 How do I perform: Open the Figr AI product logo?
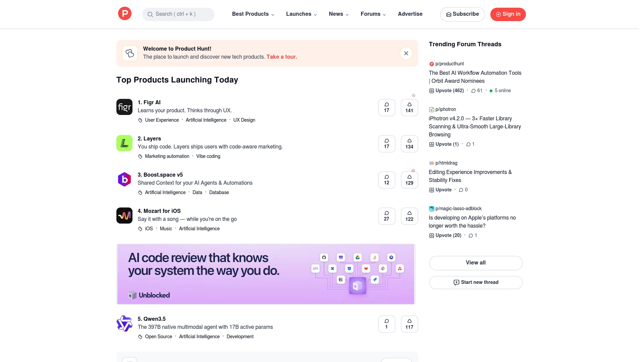pos(124,107)
